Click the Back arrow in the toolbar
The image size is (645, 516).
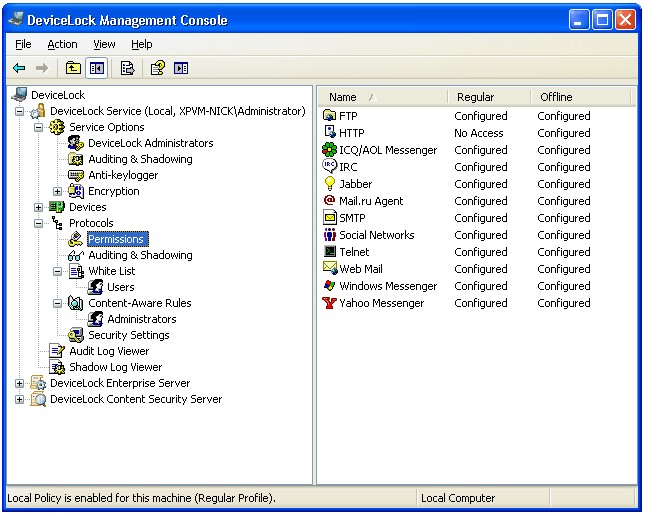point(19,68)
